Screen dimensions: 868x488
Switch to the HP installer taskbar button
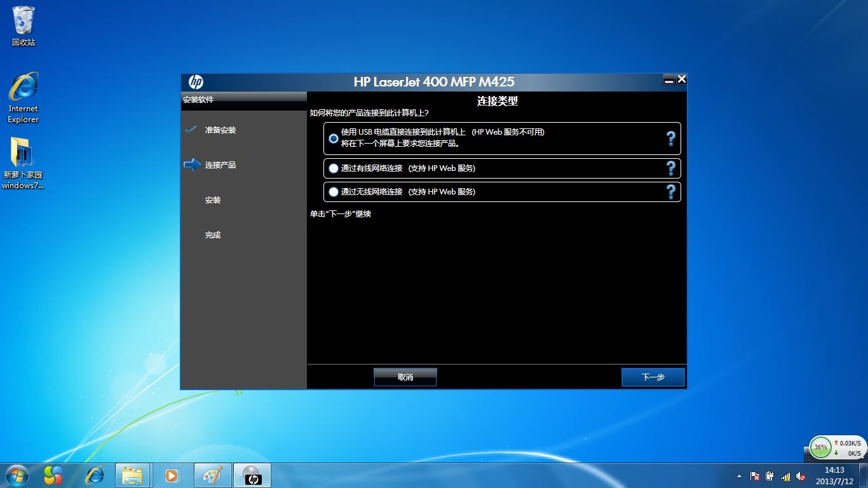pyautogui.click(x=252, y=475)
